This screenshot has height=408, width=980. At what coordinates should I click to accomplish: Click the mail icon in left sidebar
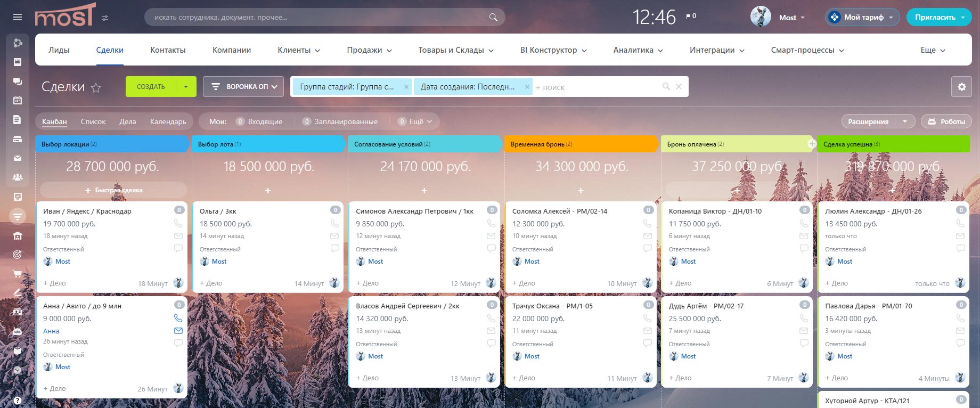(x=18, y=158)
